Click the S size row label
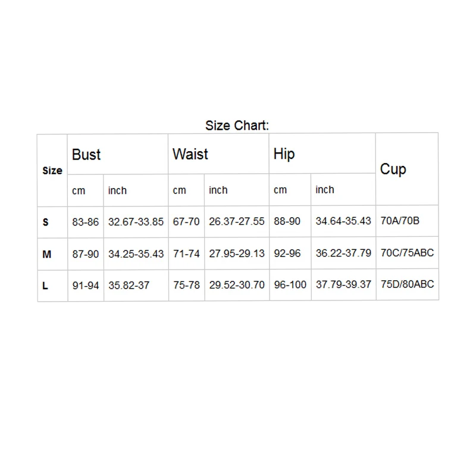This screenshot has height=476, width=476. click(x=46, y=222)
